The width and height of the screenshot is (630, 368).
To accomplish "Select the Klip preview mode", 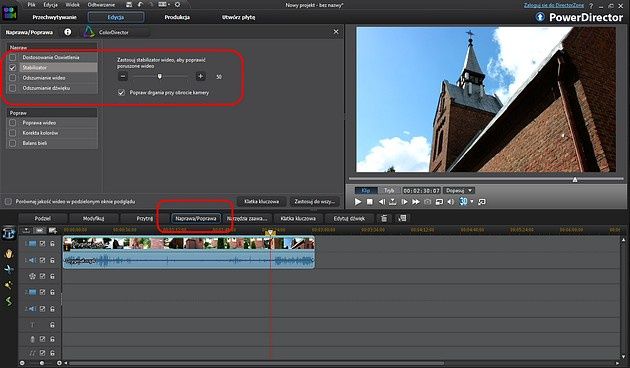I will coord(366,190).
